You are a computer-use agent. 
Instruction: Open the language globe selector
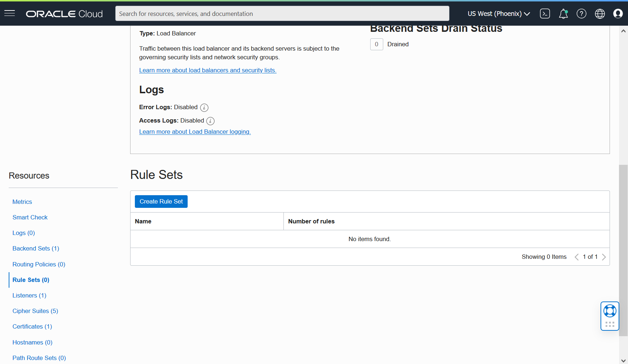pos(600,13)
